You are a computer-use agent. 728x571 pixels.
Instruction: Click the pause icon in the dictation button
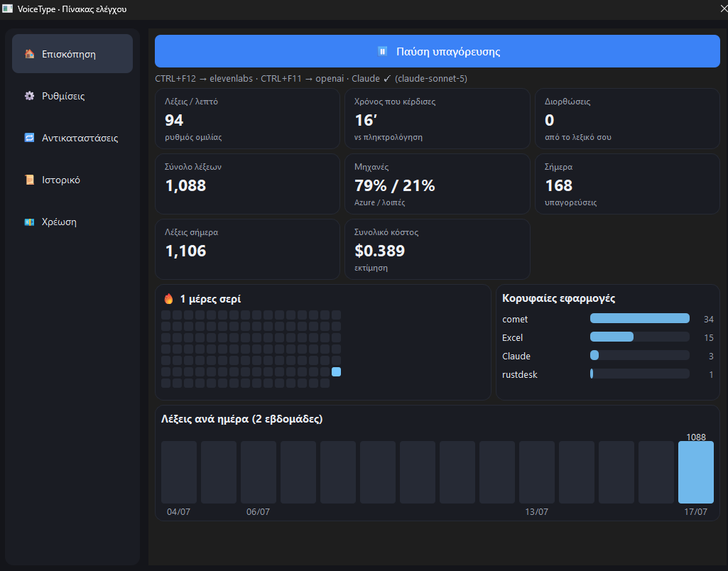pos(382,51)
